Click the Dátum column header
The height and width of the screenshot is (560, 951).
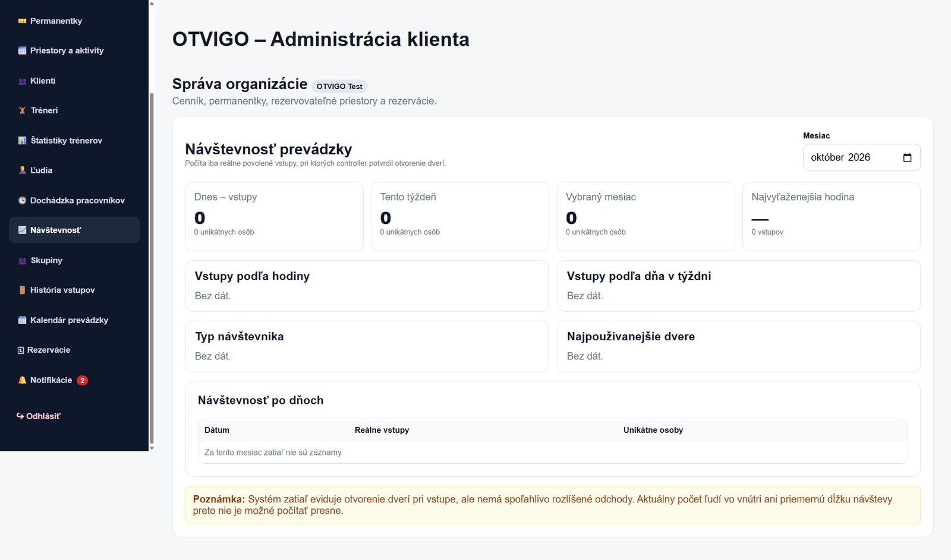pos(217,430)
